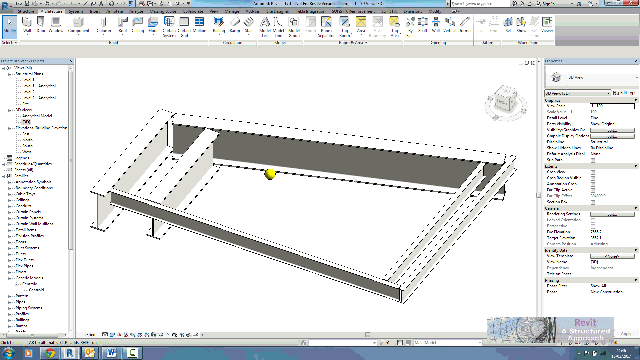Viewport: 640px width, 360px height.
Task: Open Google Chrome from the taskbar
Action: (50, 353)
